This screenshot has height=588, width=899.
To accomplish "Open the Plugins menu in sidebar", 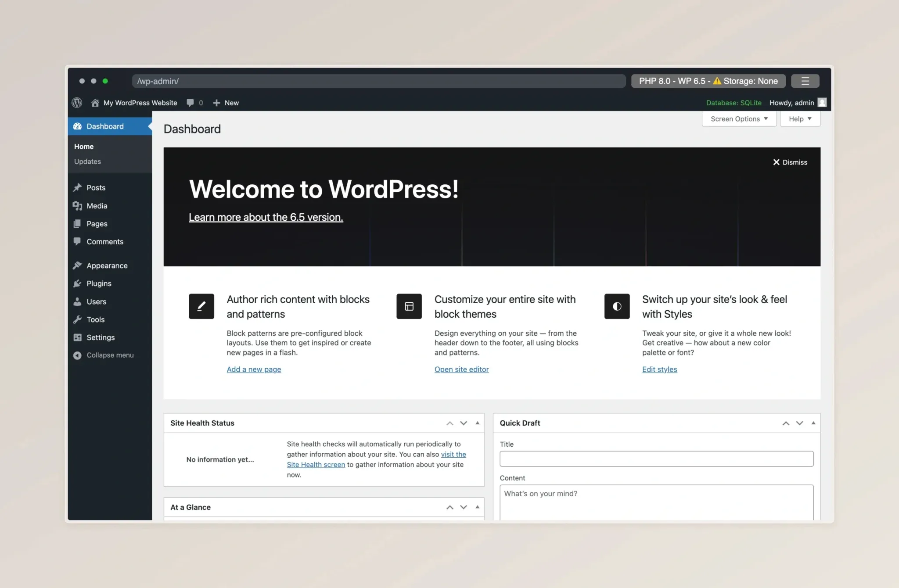I will point(99,283).
